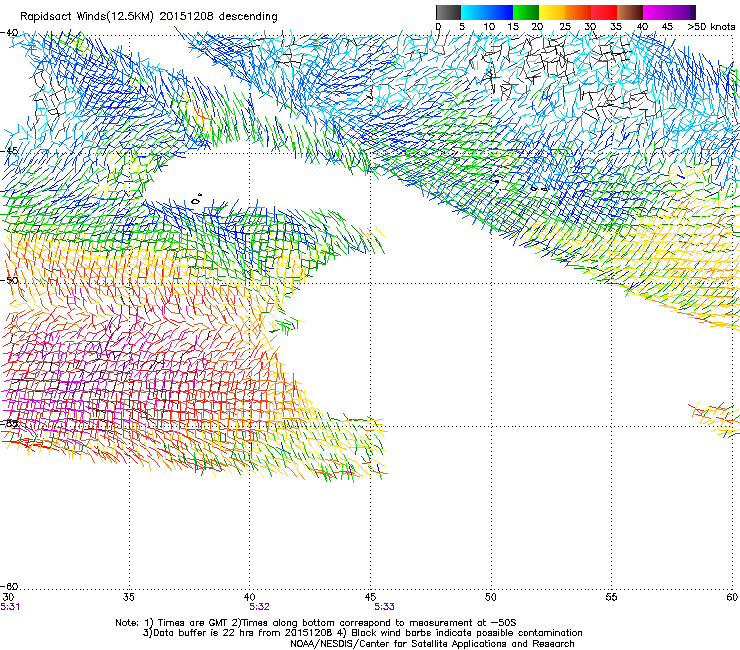The image size is (740, 650).
Task: Click the orange 25-30 knots legend swatch
Action: click(578, 12)
